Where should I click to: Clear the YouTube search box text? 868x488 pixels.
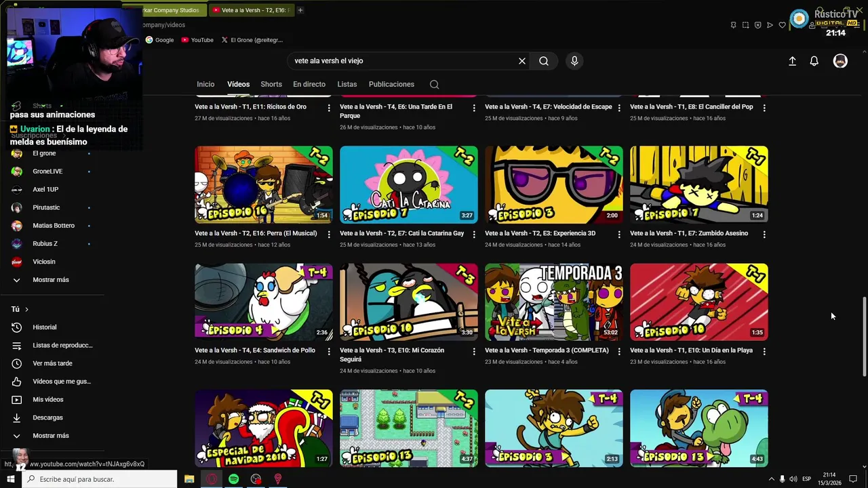point(522,61)
